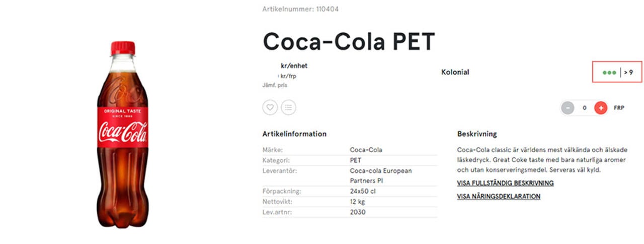
Task: Click the heart favorite icon
Action: pos(270,107)
